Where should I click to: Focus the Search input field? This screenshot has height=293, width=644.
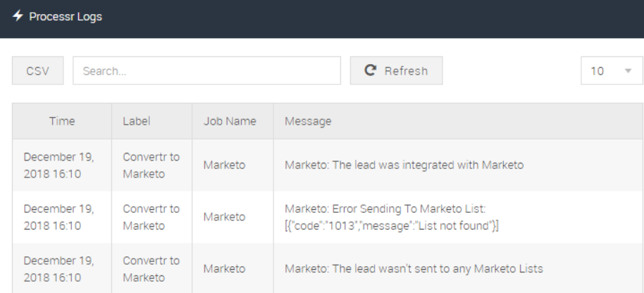click(x=206, y=70)
